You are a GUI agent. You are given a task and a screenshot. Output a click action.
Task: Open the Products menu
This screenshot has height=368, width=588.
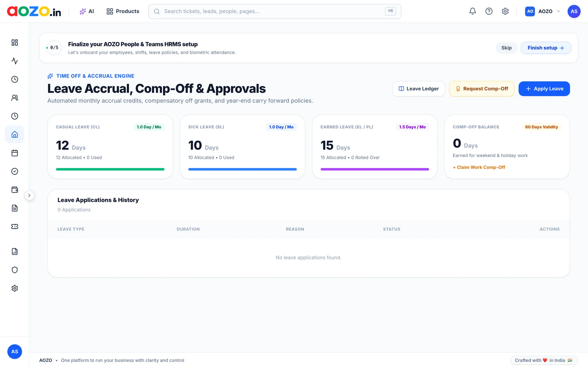(x=123, y=11)
